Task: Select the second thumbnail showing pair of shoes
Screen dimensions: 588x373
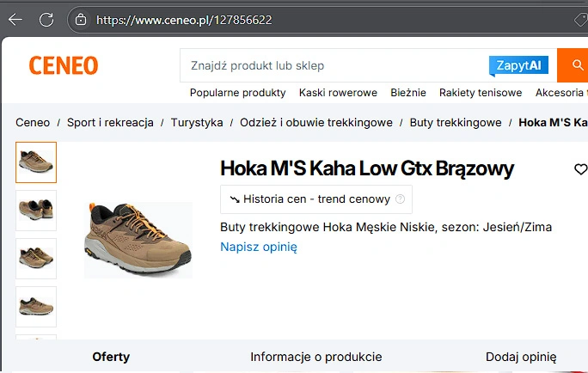Action: 36,211
